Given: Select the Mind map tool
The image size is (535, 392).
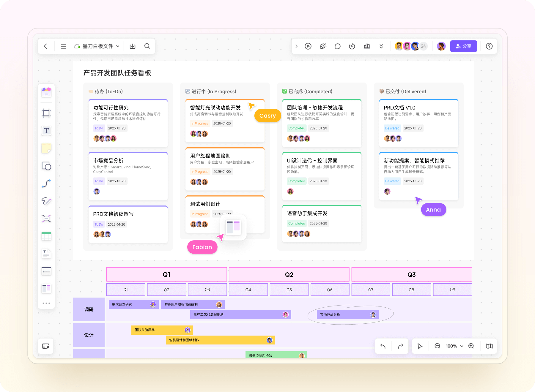Looking at the screenshot, I should tap(46, 219).
